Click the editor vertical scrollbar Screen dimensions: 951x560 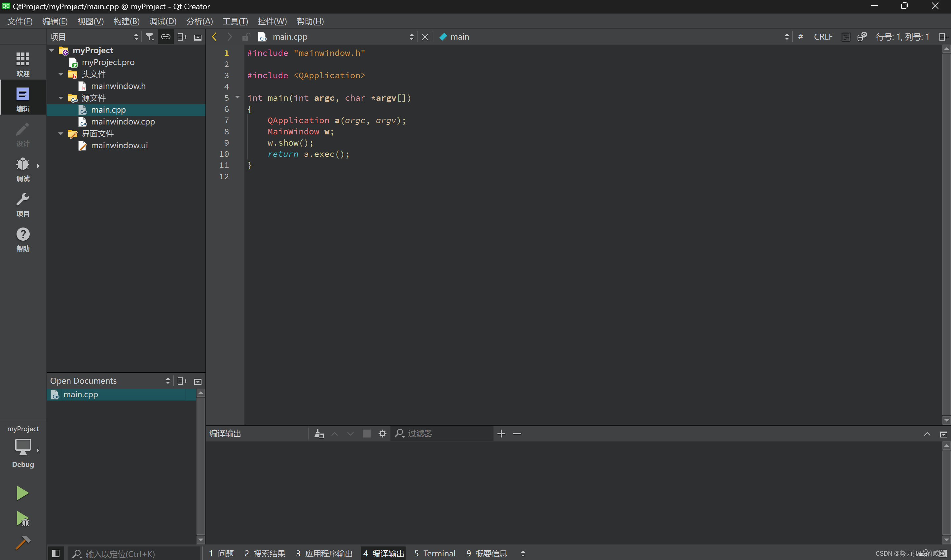[x=946, y=234]
